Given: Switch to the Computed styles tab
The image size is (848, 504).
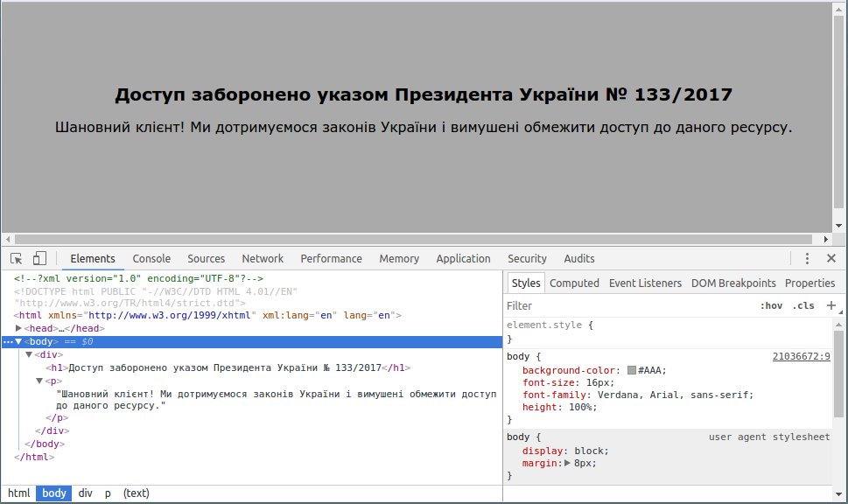Looking at the screenshot, I should tap(574, 282).
